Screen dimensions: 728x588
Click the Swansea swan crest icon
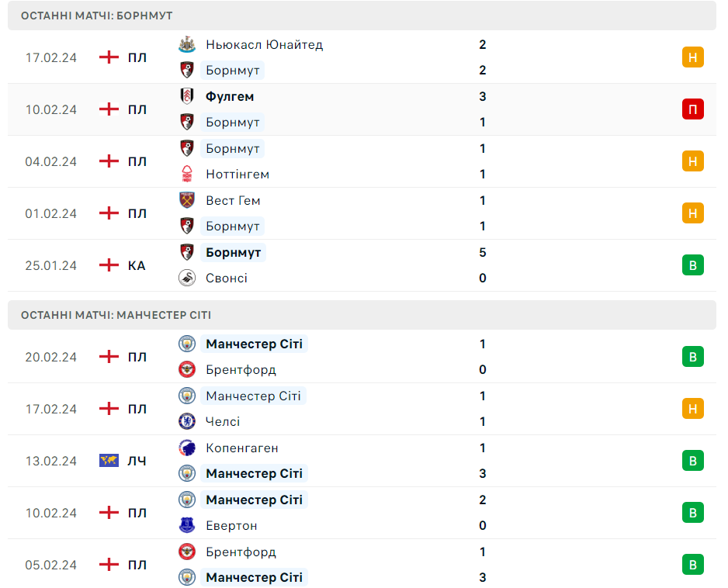(186, 278)
